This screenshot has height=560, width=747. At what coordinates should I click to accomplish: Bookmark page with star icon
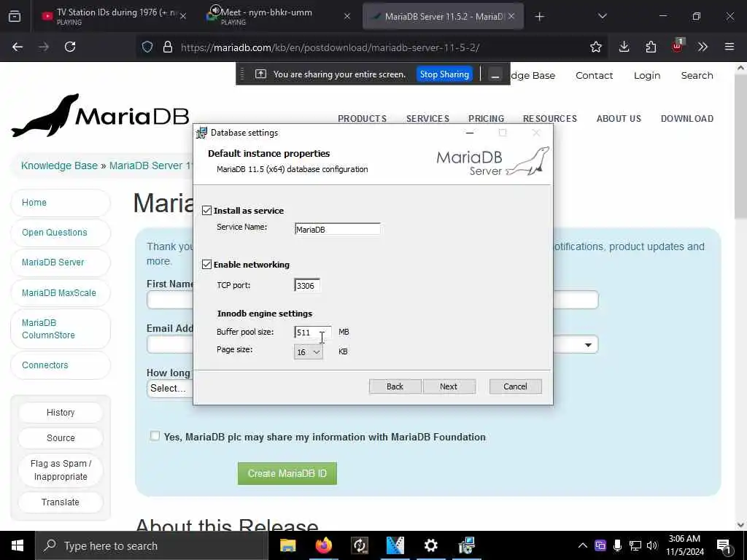pos(595,47)
